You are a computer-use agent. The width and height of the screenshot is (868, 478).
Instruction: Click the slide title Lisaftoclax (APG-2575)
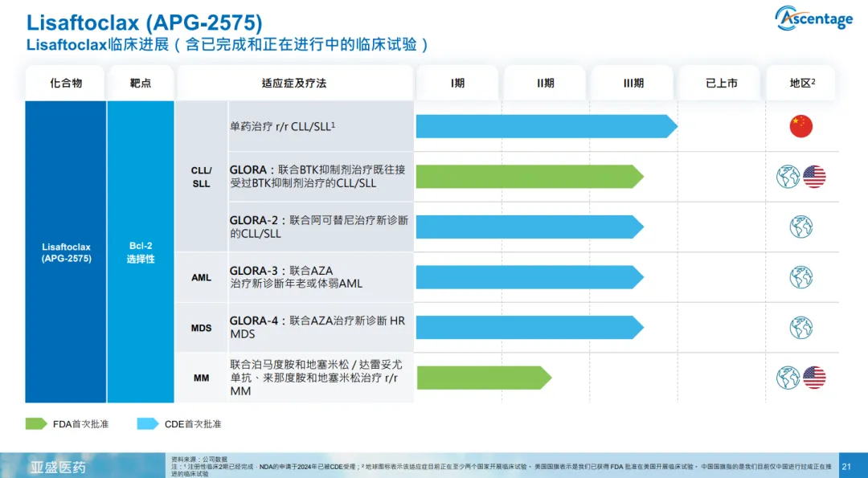coord(145,22)
